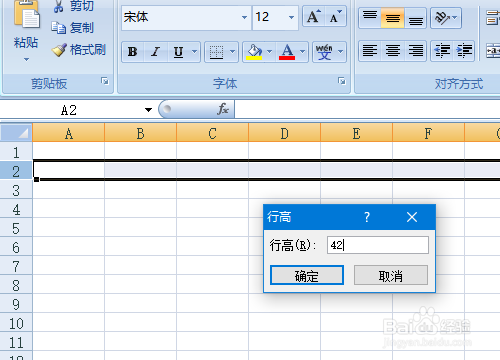
Task: Select row 1 header
Action: [x=16, y=152]
